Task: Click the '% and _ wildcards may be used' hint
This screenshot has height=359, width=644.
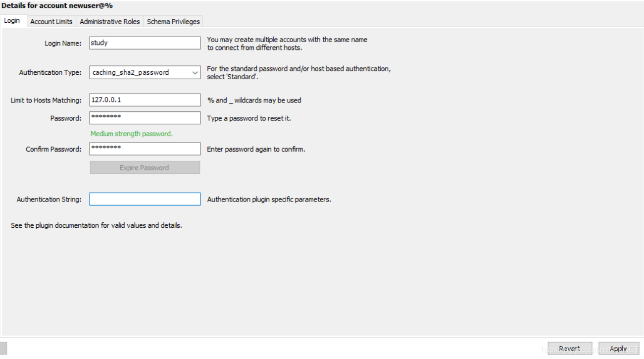Action: click(254, 100)
